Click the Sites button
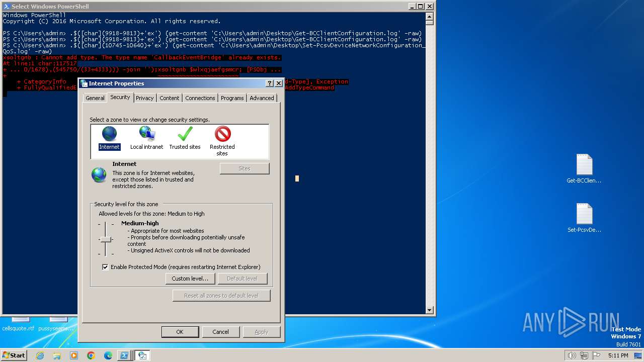The image size is (644, 362). click(245, 168)
